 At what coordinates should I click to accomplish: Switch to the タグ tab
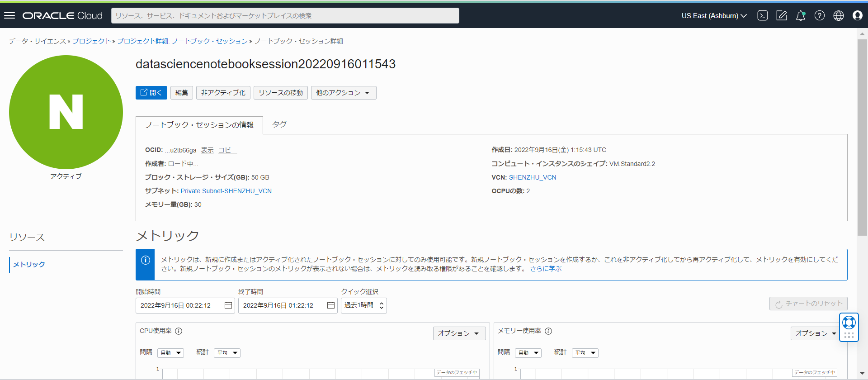point(279,124)
